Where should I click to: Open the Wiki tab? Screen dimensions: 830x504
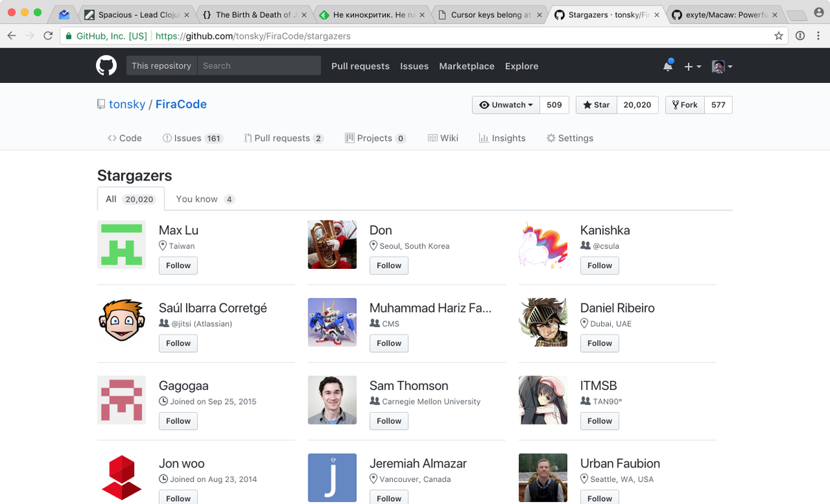443,138
